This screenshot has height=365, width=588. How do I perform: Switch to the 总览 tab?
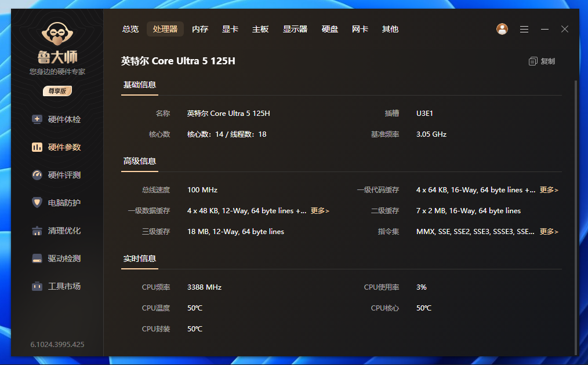tap(130, 29)
